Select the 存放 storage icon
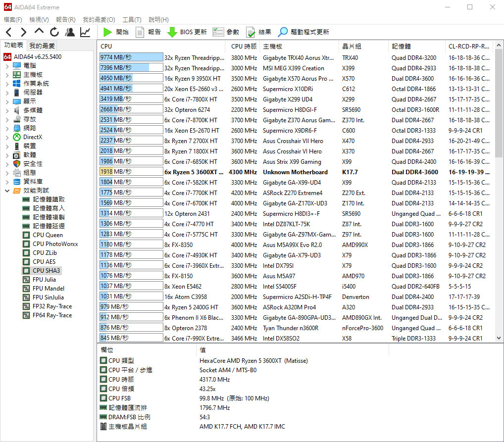 point(17,119)
